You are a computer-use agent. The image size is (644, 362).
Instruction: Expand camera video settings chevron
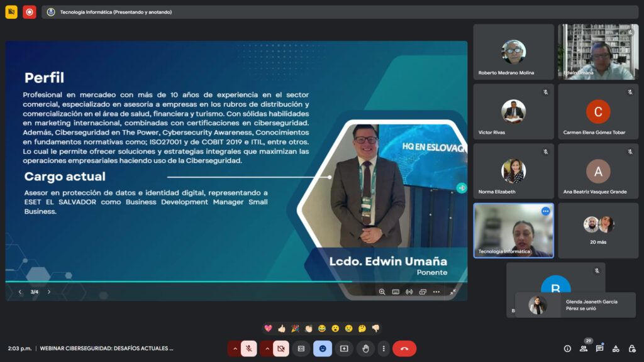tap(267, 348)
